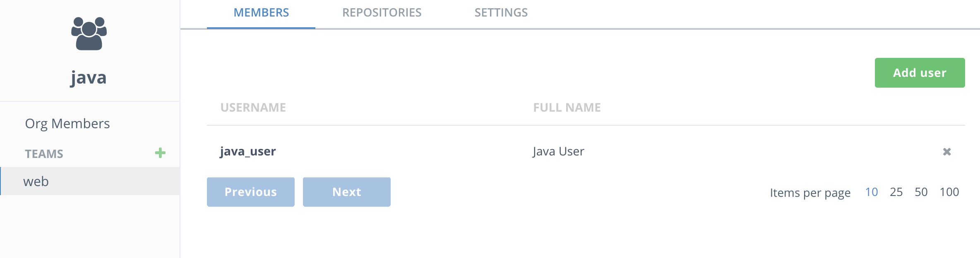Open the Settings tab
The width and height of the screenshot is (980, 258).
pyautogui.click(x=501, y=13)
